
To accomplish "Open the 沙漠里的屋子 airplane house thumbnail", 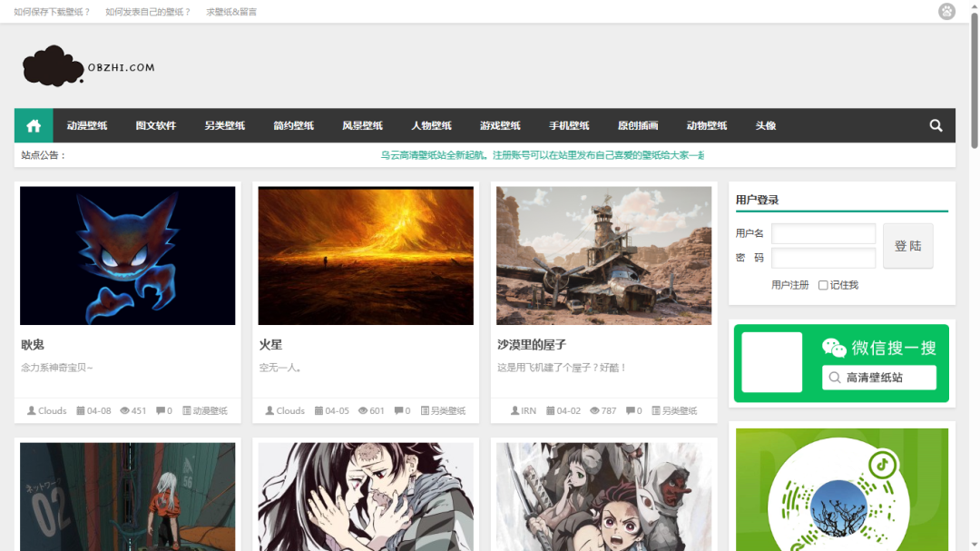I will pyautogui.click(x=603, y=256).
